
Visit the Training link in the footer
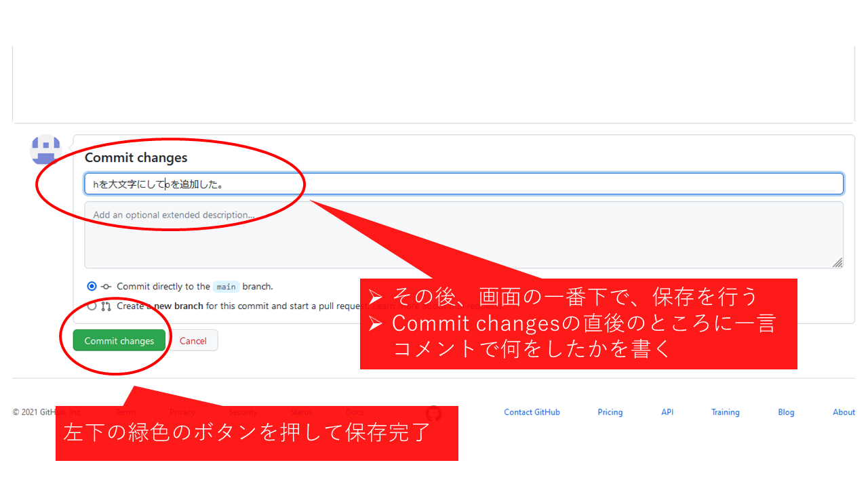[725, 412]
